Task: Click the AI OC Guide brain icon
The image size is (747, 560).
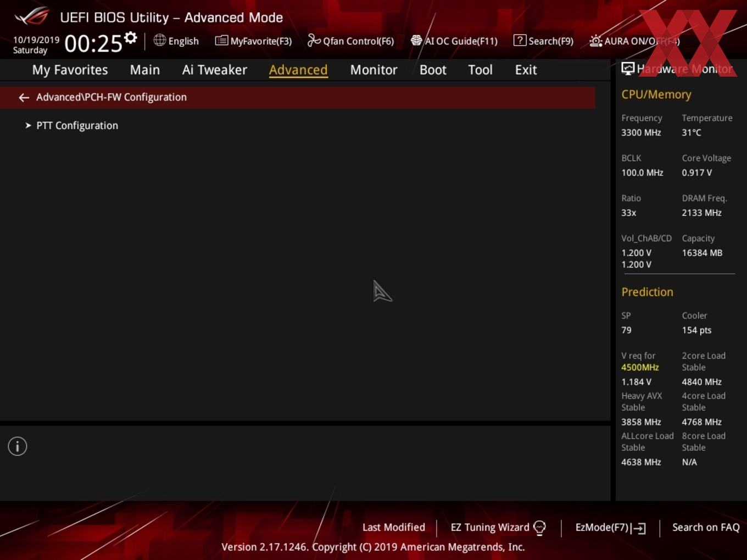Action: coord(416,41)
